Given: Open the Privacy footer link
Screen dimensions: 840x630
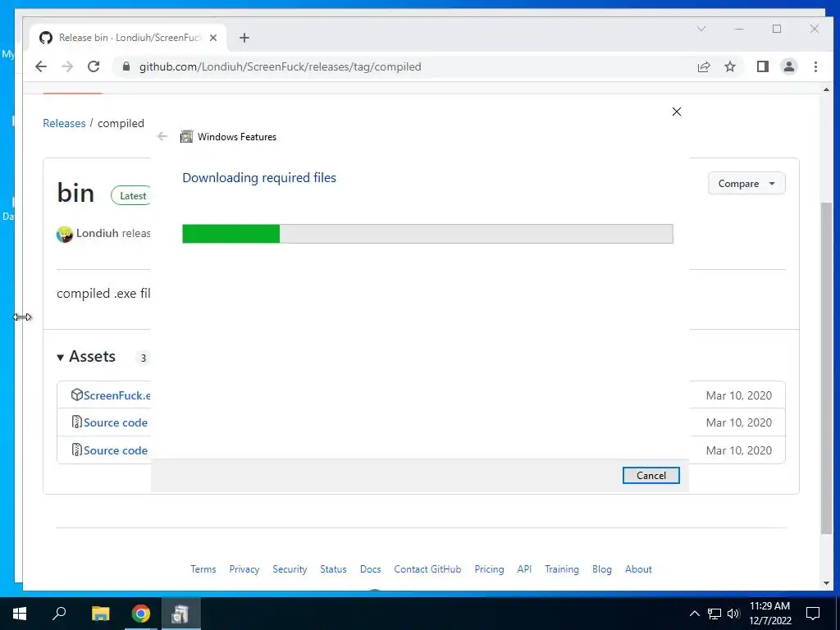Looking at the screenshot, I should (x=244, y=569).
